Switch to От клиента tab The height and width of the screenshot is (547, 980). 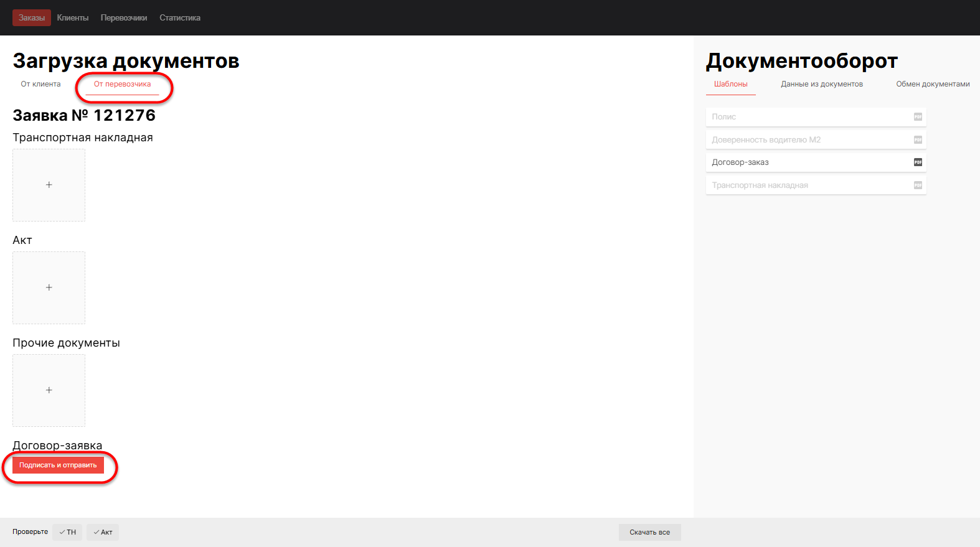[x=41, y=84]
